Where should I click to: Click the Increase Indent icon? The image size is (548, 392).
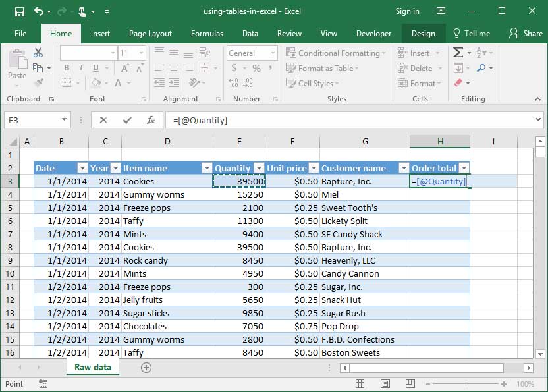click(174, 83)
